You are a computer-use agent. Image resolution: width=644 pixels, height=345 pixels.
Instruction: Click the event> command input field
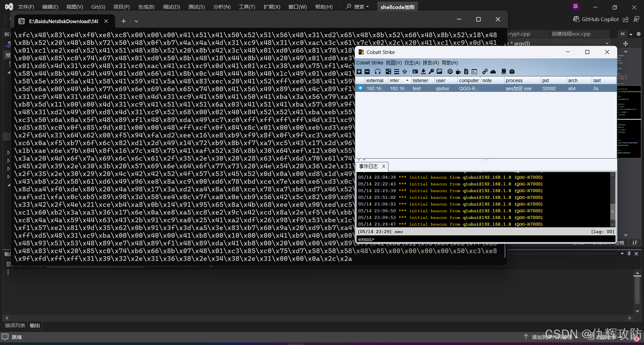[x=486, y=239]
